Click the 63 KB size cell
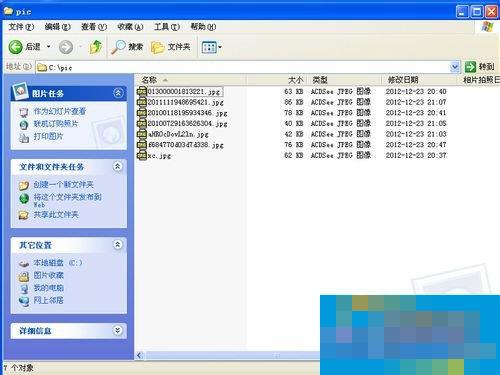Screen dimensions: 500x375 [294, 91]
